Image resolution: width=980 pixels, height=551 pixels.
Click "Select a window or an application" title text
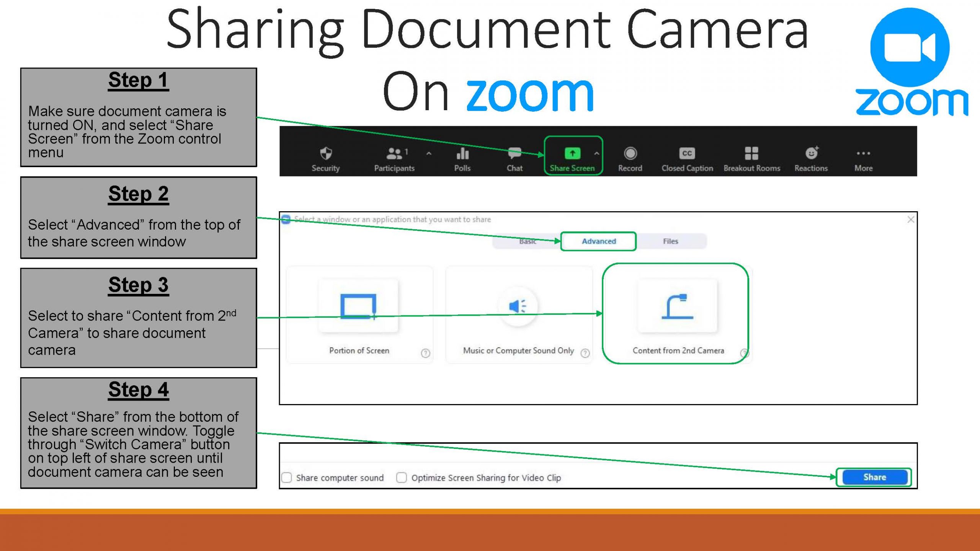coord(392,219)
